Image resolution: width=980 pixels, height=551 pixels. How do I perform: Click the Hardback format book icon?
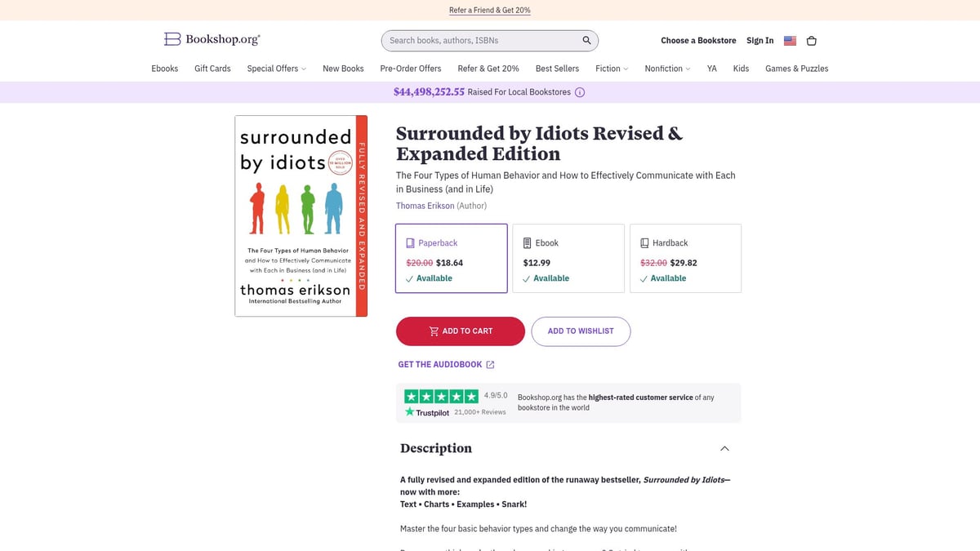click(644, 242)
